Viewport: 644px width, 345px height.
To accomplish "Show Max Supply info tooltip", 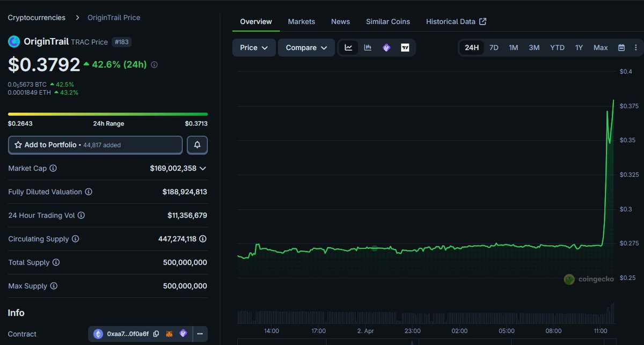I will tap(54, 286).
